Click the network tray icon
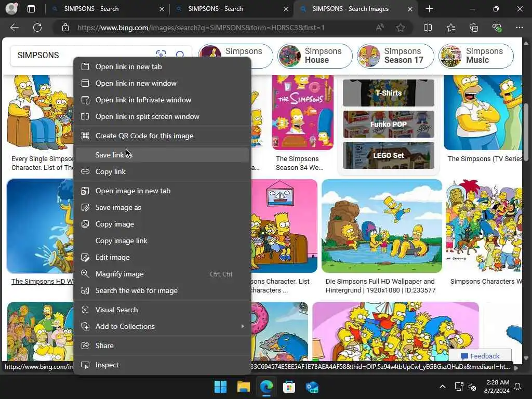 click(459, 387)
